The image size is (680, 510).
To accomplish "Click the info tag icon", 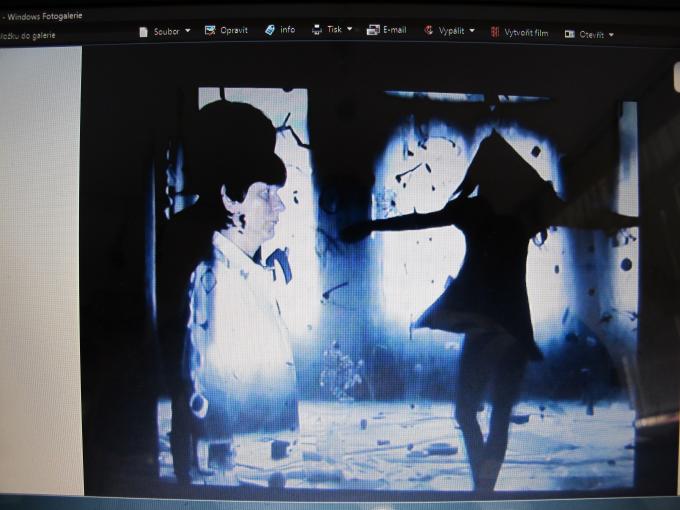I will [x=270, y=30].
